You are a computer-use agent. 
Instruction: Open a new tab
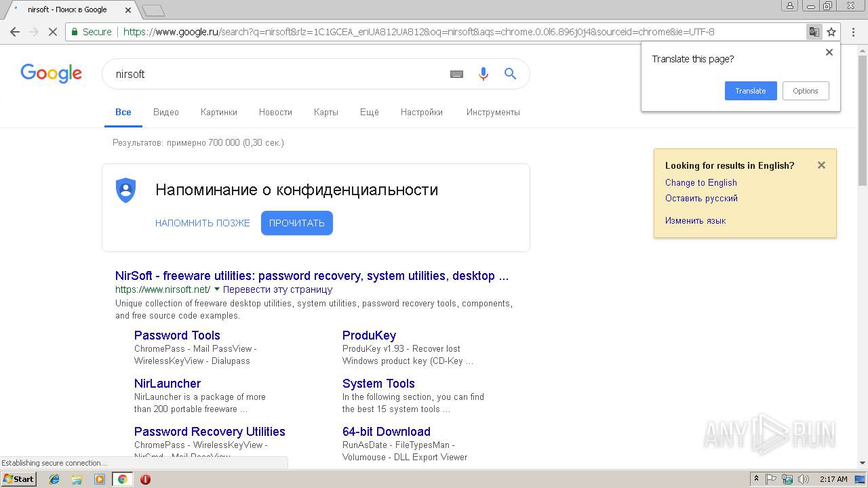coord(154,10)
